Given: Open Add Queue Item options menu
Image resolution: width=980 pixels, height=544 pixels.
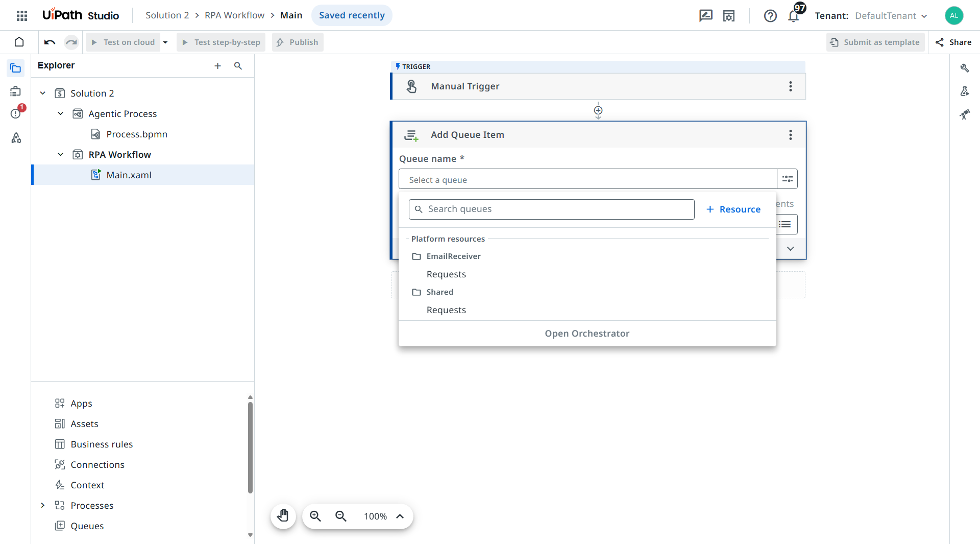Looking at the screenshot, I should (x=791, y=135).
